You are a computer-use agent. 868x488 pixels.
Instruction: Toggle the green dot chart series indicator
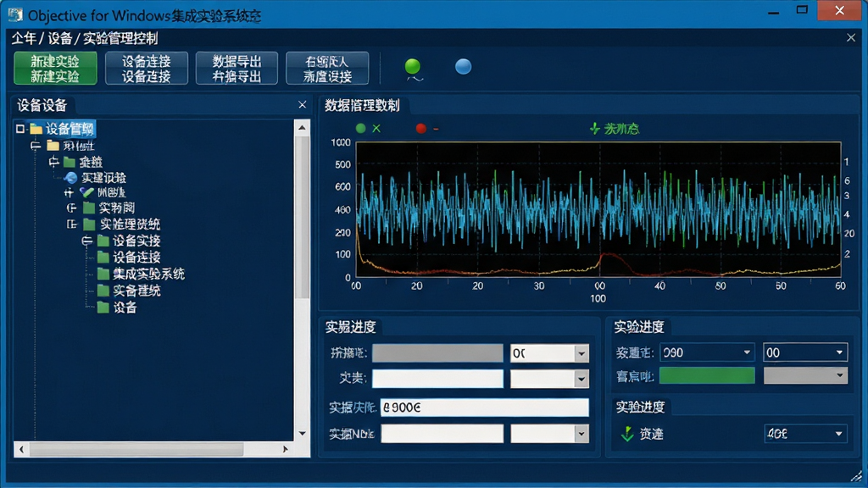(x=361, y=129)
